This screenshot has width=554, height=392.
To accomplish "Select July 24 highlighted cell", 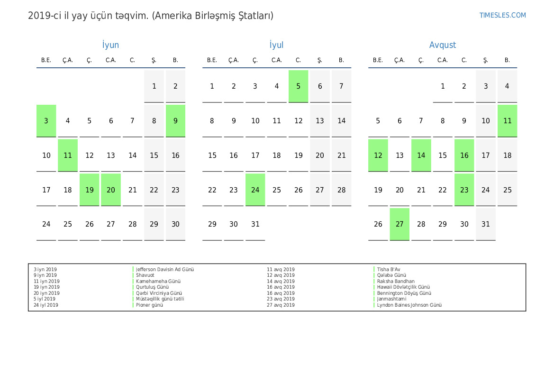I will click(x=255, y=190).
